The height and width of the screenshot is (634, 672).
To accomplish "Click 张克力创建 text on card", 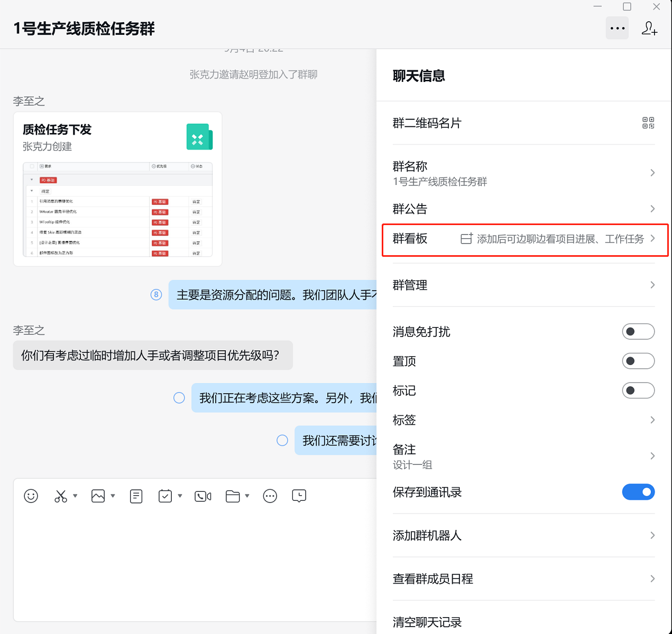I will (47, 146).
